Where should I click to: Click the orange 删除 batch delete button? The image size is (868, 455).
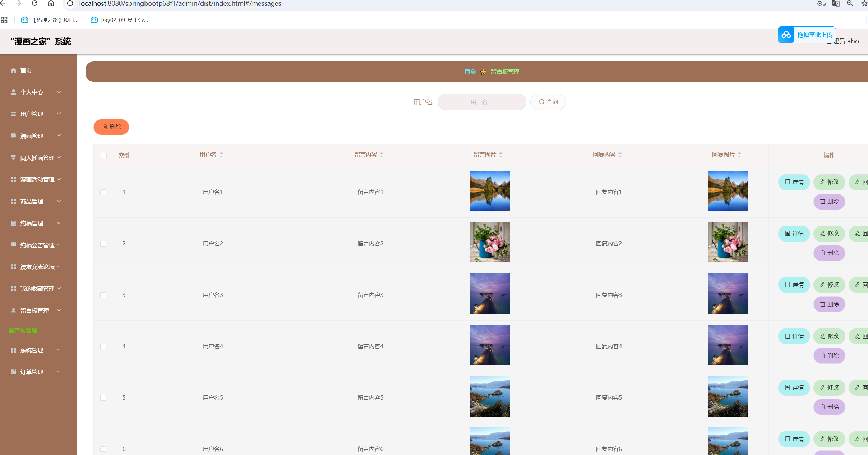point(111,127)
